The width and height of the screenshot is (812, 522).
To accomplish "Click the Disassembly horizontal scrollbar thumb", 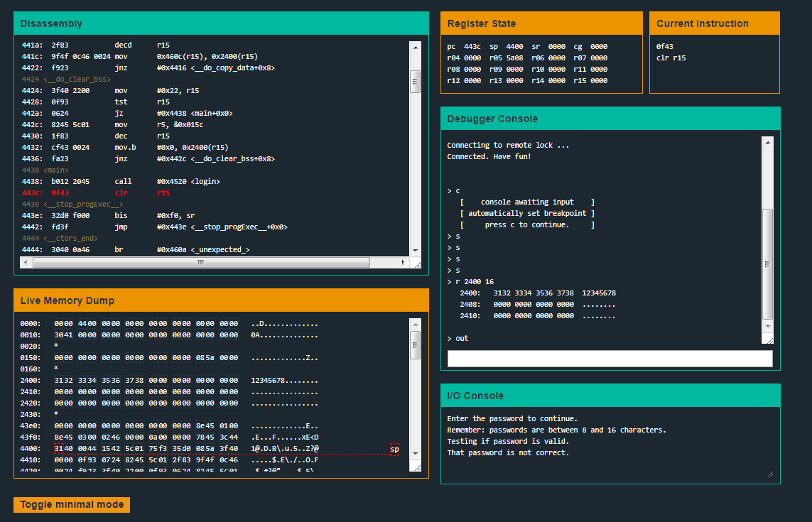I will click(x=201, y=263).
